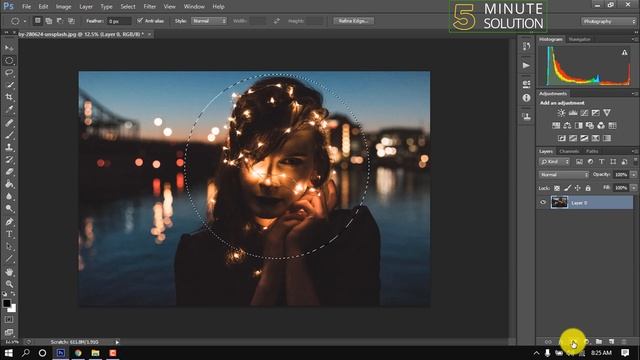Select the Path Selection tool
The height and width of the screenshot is (360, 640).
9,247
